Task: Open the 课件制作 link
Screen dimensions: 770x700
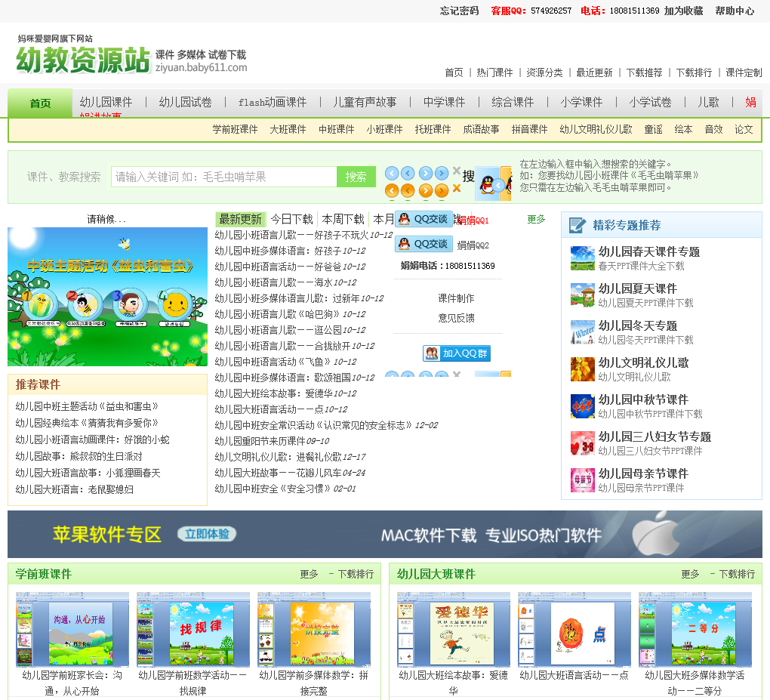Action: click(456, 298)
